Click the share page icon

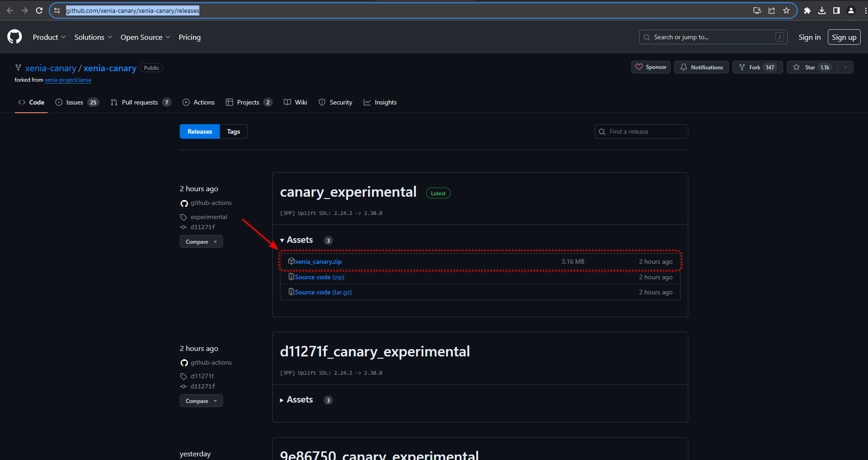click(x=772, y=10)
